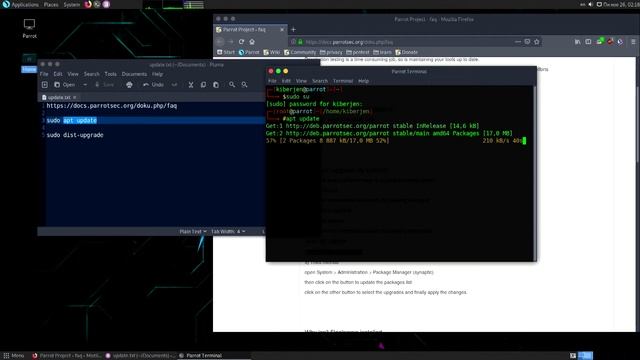Open the Start bookmark in Firefox
640x360 pixels.
pyautogui.click(x=226, y=52)
